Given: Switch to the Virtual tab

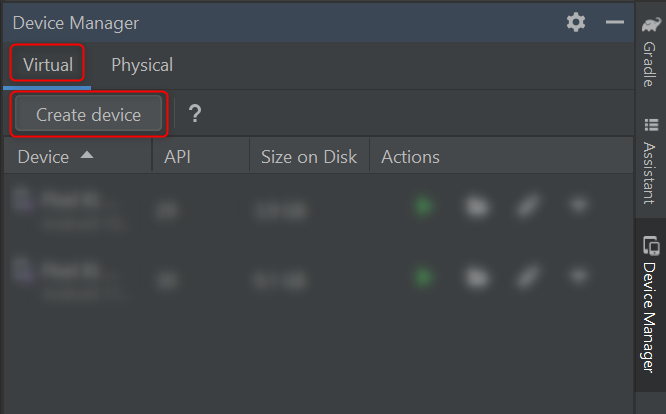Looking at the screenshot, I should pos(48,65).
